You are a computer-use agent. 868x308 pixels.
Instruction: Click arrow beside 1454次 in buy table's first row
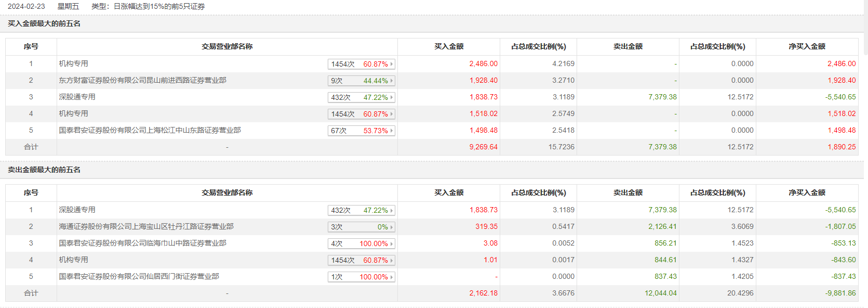pyautogui.click(x=392, y=64)
